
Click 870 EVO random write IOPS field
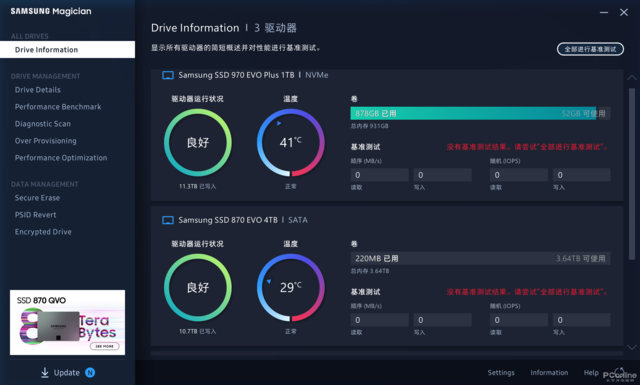(x=582, y=320)
